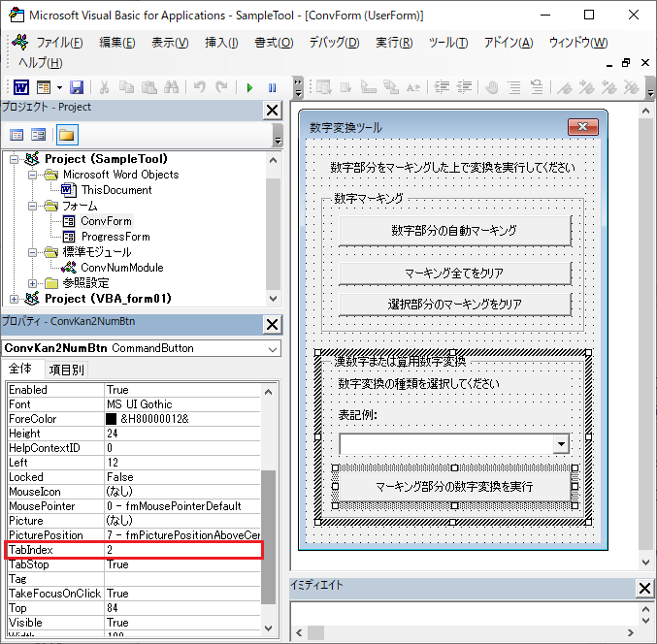The width and height of the screenshot is (657, 644).
Task: Click the Uncomment Block icon
Action: [x=537, y=87]
